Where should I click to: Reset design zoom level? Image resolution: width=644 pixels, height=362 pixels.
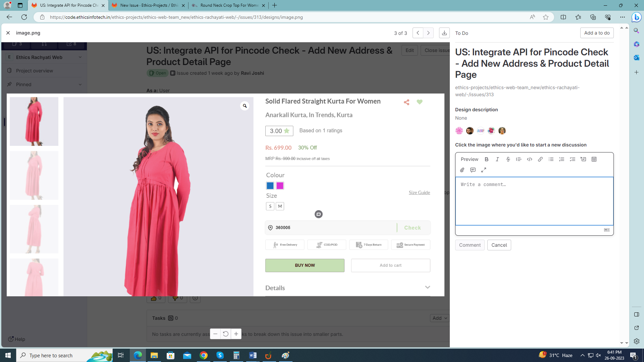[x=225, y=334]
